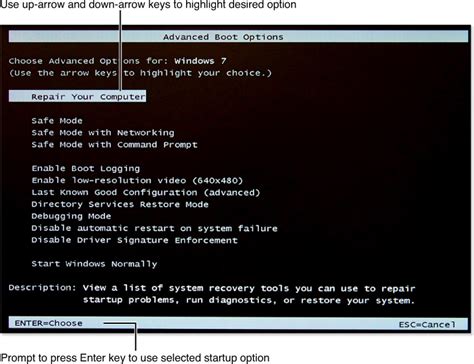Screen dimensions: 474x364
Task: Pick Disable automatic restart on system failure
Action: click(x=154, y=228)
